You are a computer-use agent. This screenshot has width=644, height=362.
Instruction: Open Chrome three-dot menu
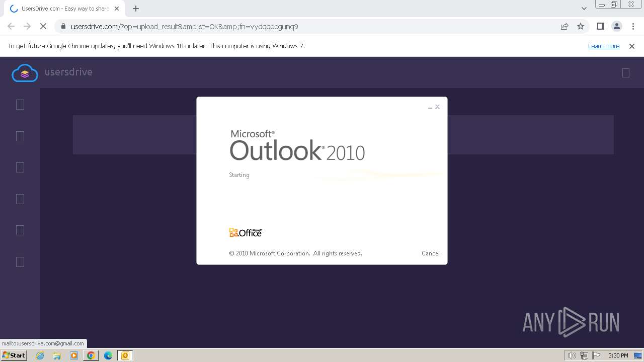coord(632,27)
